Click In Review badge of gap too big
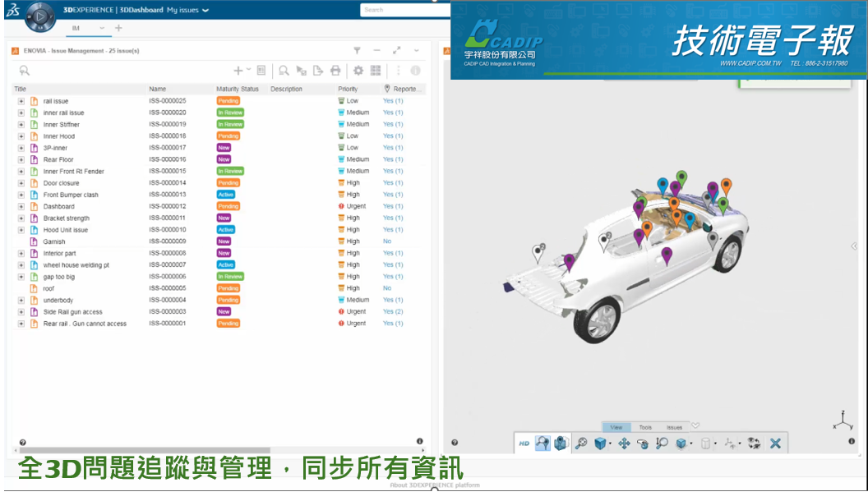 pos(230,277)
